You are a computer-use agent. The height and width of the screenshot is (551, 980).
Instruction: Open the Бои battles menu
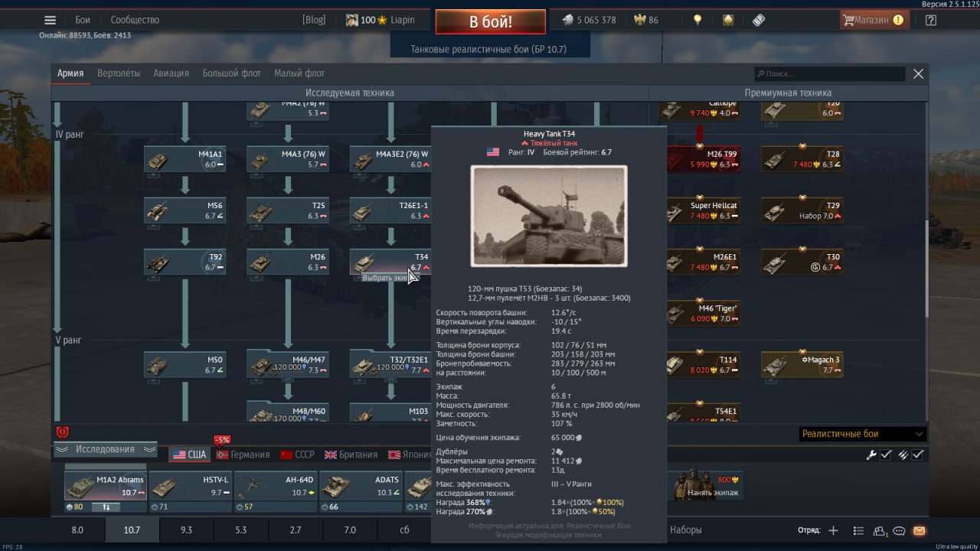[83, 20]
